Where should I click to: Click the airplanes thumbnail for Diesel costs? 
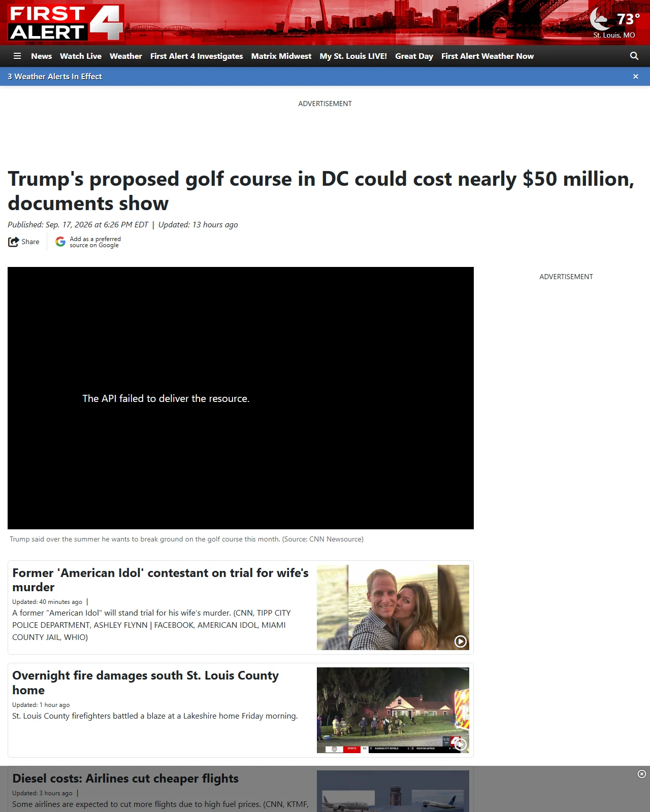tap(393, 791)
